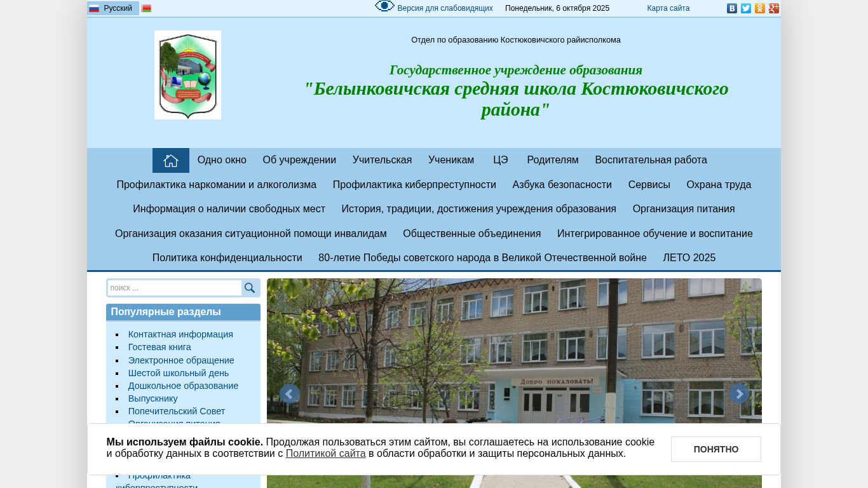
Task: Open the Дошкольное образование link
Action: [x=183, y=386]
